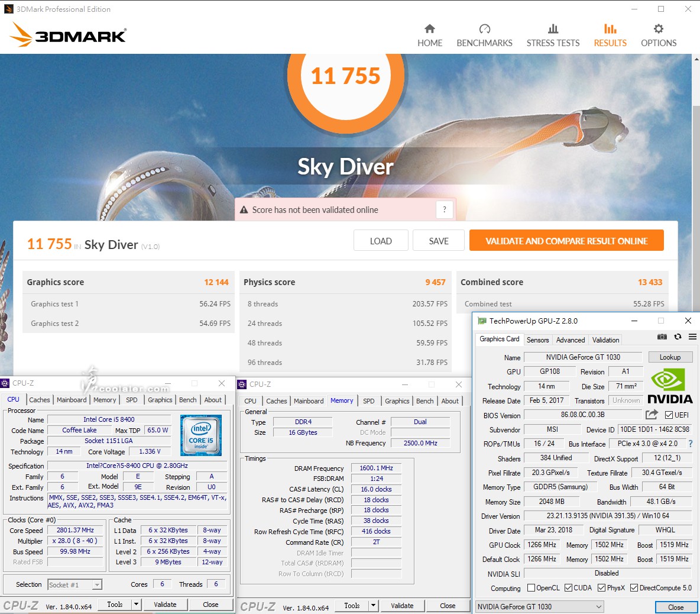Click the BIOS export share icon in GPU-Z
700x614 pixels.
(x=652, y=415)
